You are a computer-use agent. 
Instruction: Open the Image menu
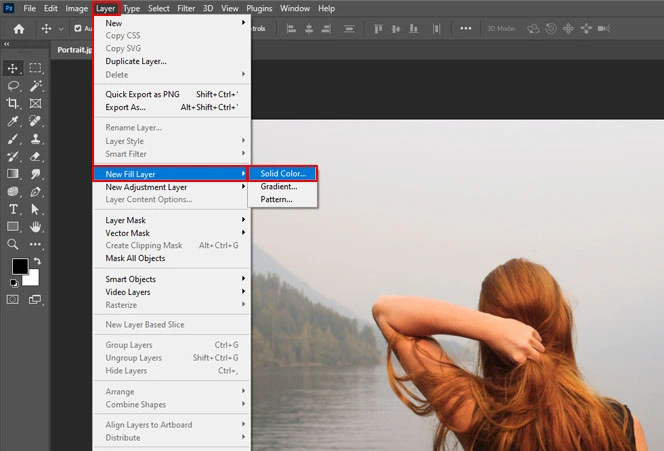tap(76, 8)
